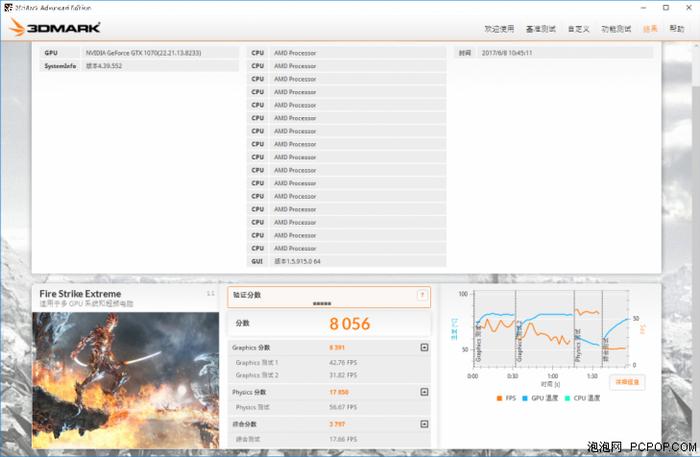Click the Fire Strike Extreme artwork thumbnail

(125, 380)
